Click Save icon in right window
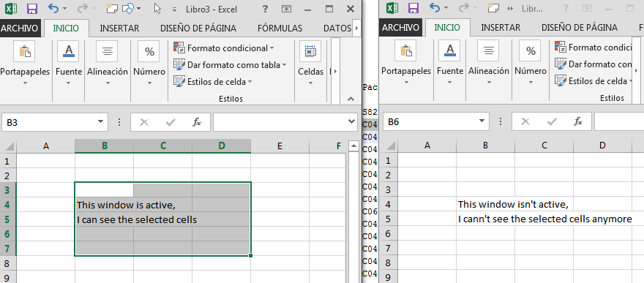 point(413,8)
